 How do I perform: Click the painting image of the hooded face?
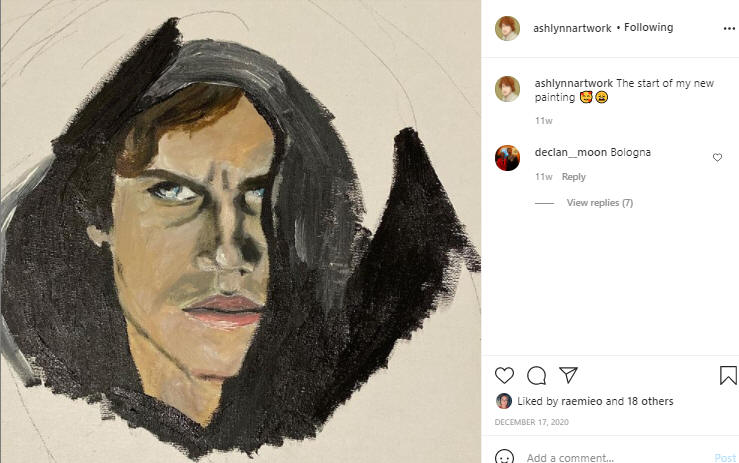[x=240, y=231]
